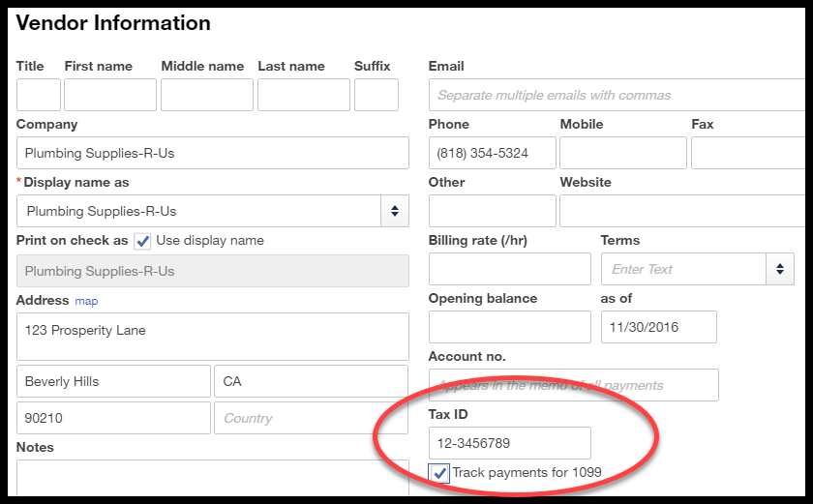Edit the city field Beverly Hills
This screenshot has width=813, height=504.
(x=113, y=381)
